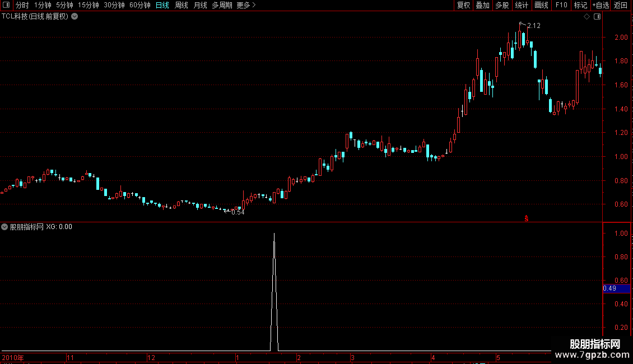
Task: Select the 60分钟 period
Action: (x=139, y=5)
